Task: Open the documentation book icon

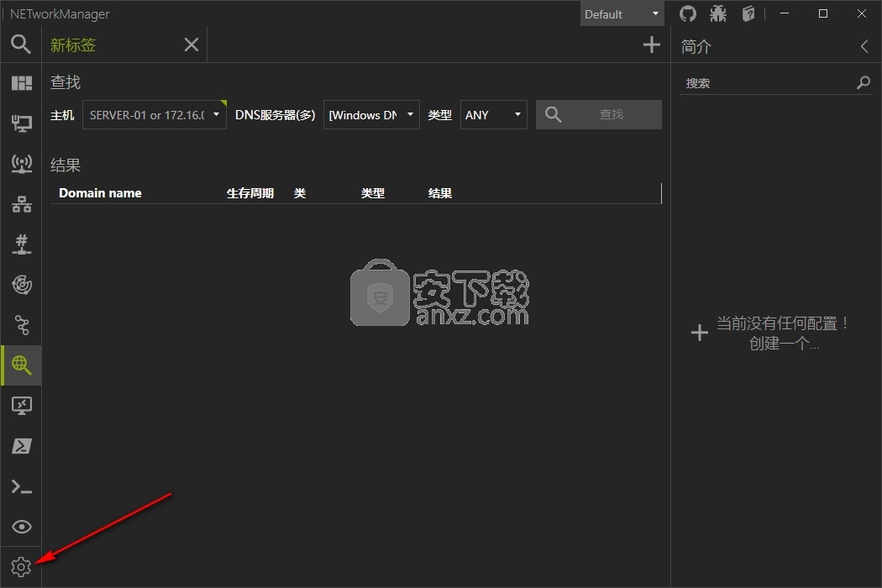Action: [748, 13]
